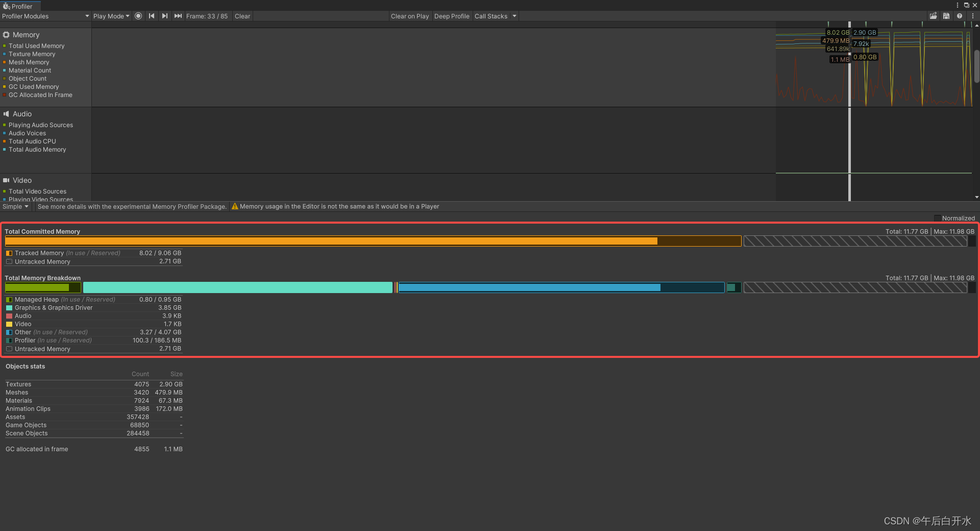
Task: Switch to the Profiler tab
Action: point(19,6)
